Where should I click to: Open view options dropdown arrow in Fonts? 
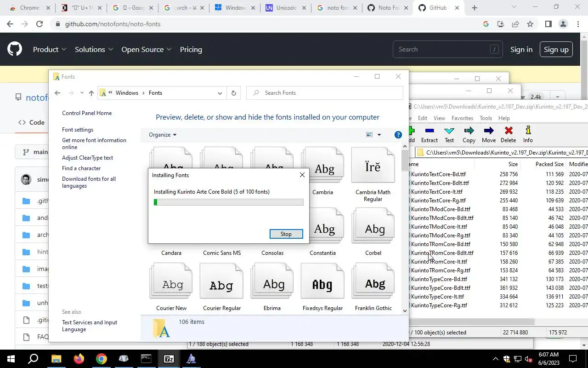(379, 135)
